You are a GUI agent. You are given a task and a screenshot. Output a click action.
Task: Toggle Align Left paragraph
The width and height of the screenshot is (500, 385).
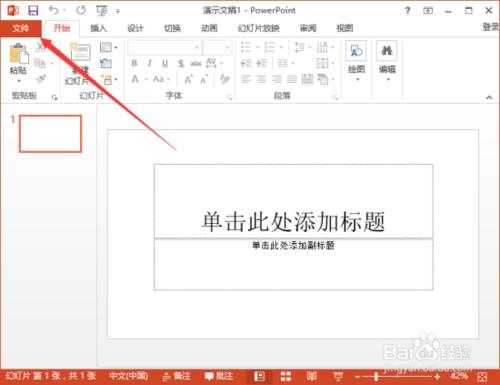point(246,79)
